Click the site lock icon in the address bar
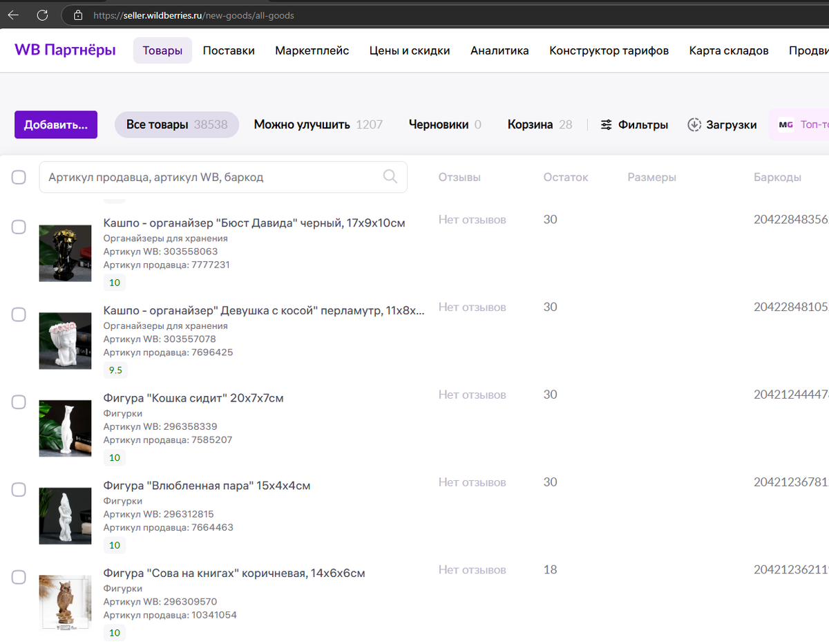The image size is (829, 644). (x=78, y=15)
